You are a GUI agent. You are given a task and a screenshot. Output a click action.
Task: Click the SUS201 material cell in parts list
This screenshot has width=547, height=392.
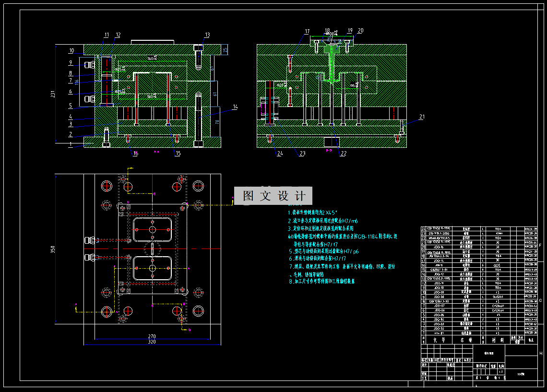click(498, 297)
